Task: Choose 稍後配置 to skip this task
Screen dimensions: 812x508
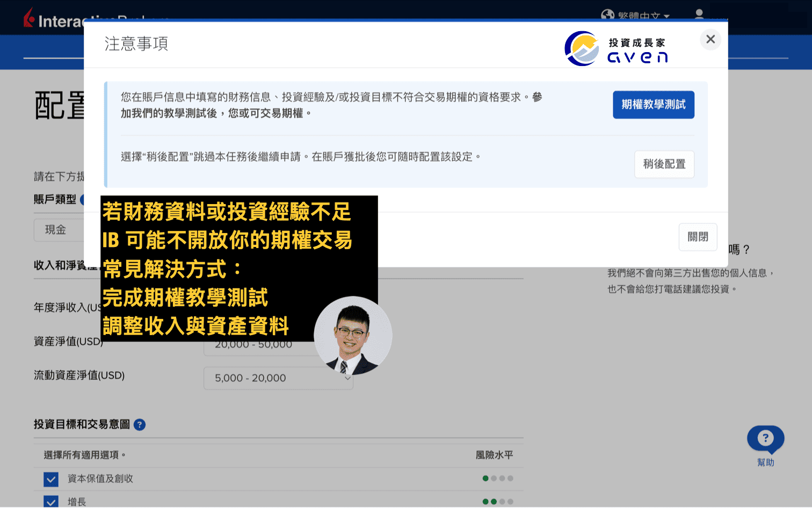Action: [x=664, y=164]
